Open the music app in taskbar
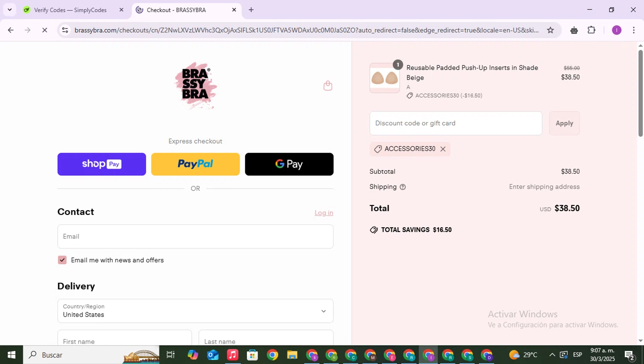Screen dimensions: 644x364 click(232, 355)
